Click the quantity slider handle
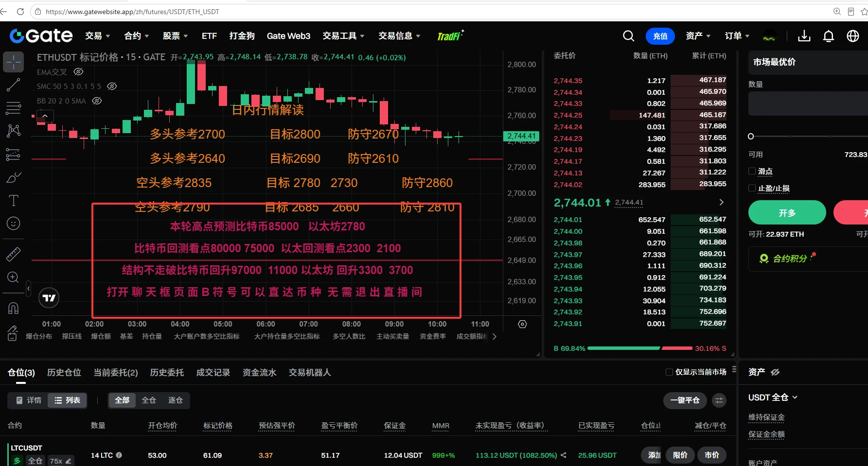 pos(751,137)
